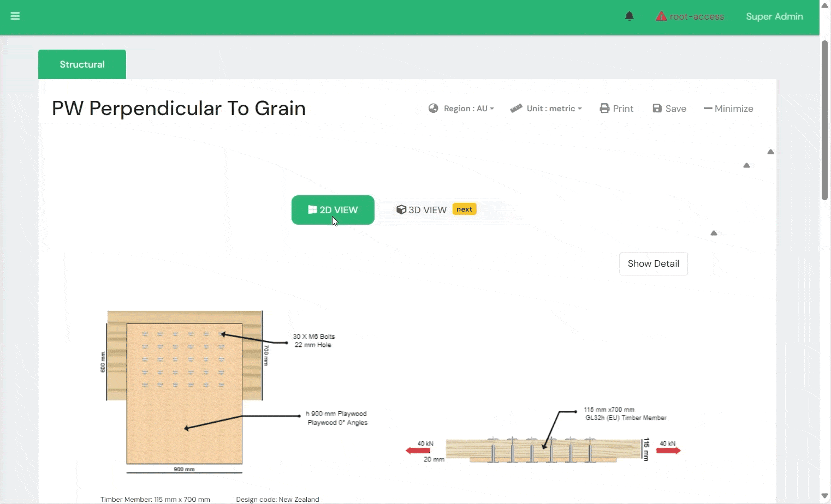Click the floppy disk Save icon

[x=657, y=109]
